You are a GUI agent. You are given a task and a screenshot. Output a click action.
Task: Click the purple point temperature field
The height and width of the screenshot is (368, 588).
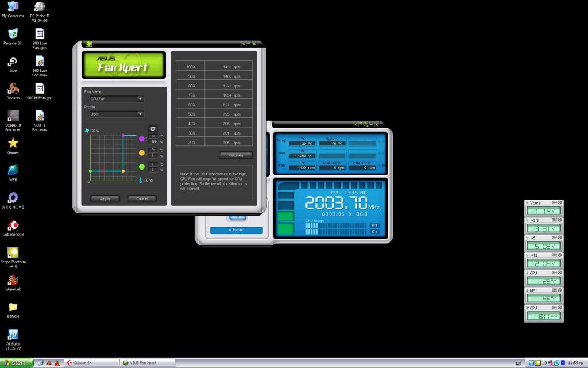point(153,136)
